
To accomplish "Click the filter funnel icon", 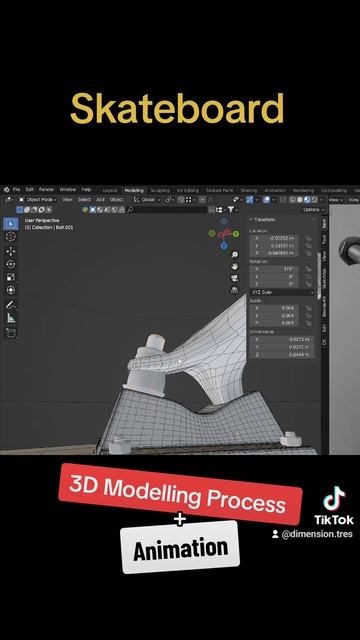I will [x=231, y=209].
